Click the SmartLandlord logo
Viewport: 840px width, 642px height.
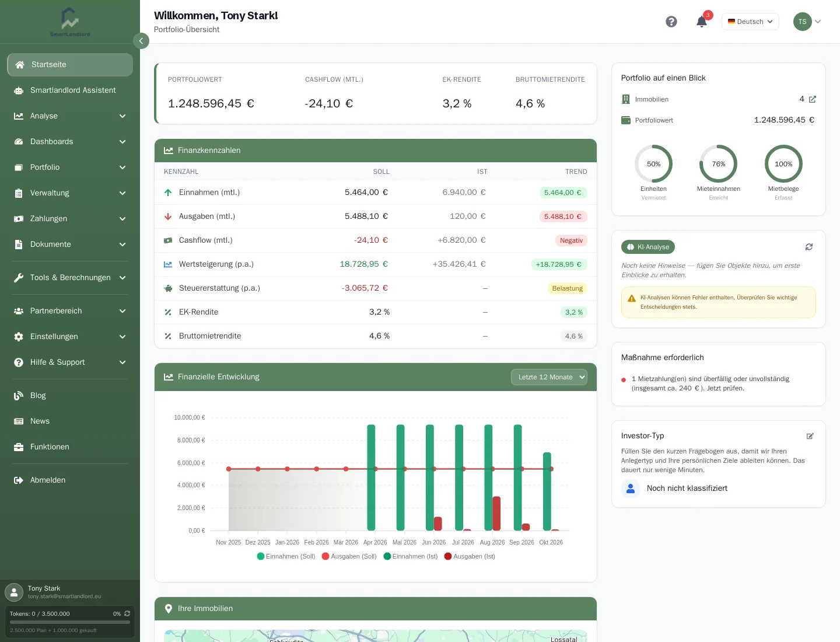pyautogui.click(x=70, y=22)
